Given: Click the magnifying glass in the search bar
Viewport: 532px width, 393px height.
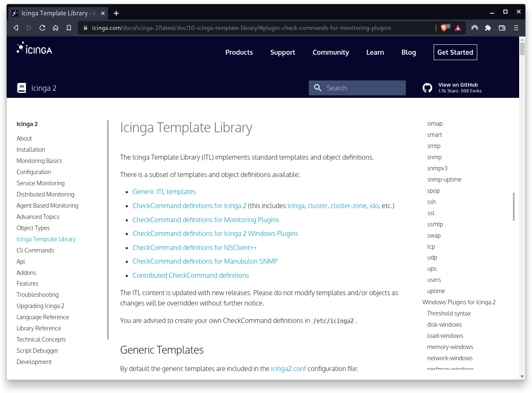Looking at the screenshot, I should [317, 87].
